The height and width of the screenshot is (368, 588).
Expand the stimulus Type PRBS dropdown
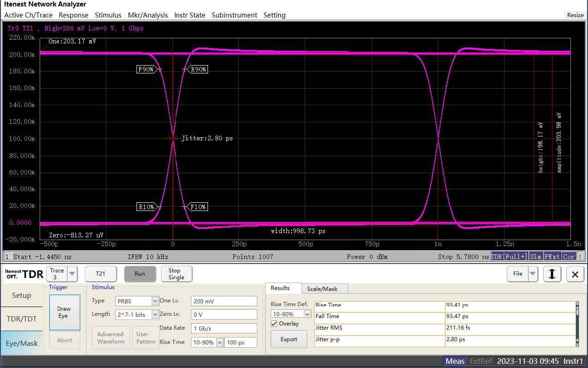pyautogui.click(x=155, y=301)
